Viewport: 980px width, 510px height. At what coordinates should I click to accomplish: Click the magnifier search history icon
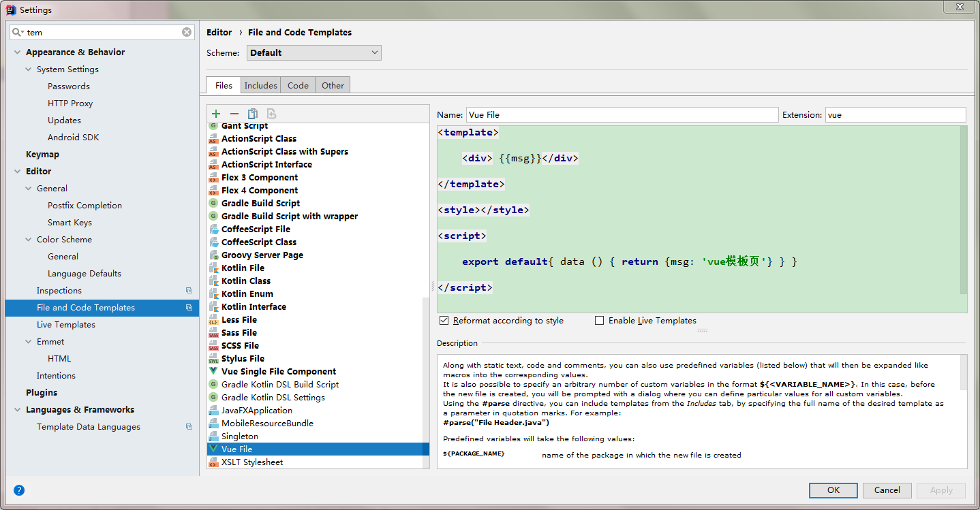click(x=18, y=32)
